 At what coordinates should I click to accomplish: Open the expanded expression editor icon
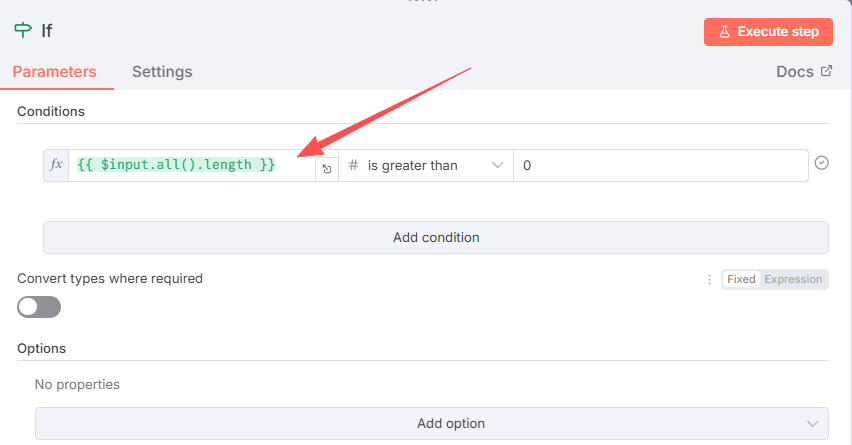coord(327,170)
